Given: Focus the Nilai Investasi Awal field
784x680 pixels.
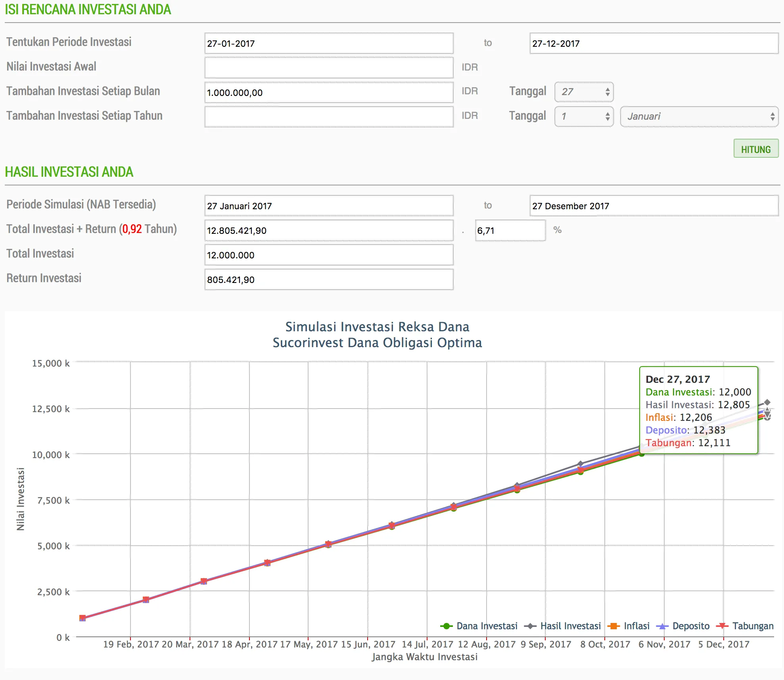Looking at the screenshot, I should tap(328, 68).
